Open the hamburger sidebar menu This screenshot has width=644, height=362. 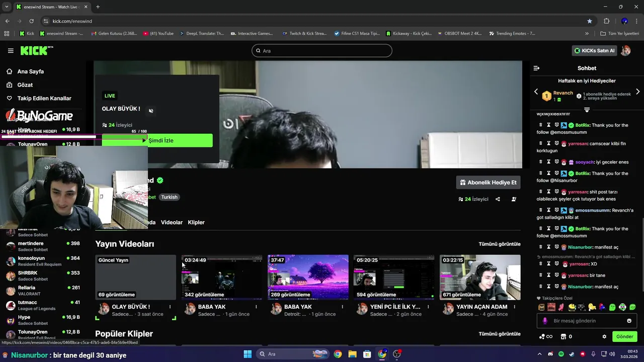click(11, 51)
